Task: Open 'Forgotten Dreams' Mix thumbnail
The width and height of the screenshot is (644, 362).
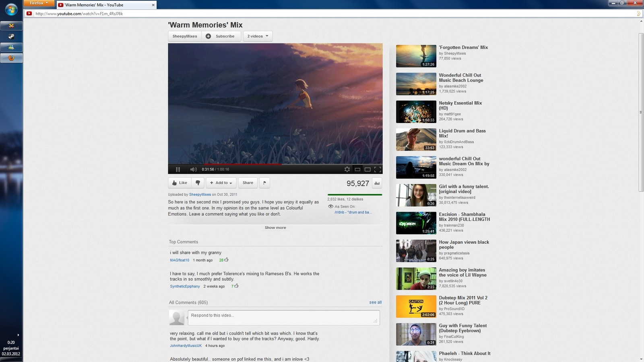Action: (416, 56)
